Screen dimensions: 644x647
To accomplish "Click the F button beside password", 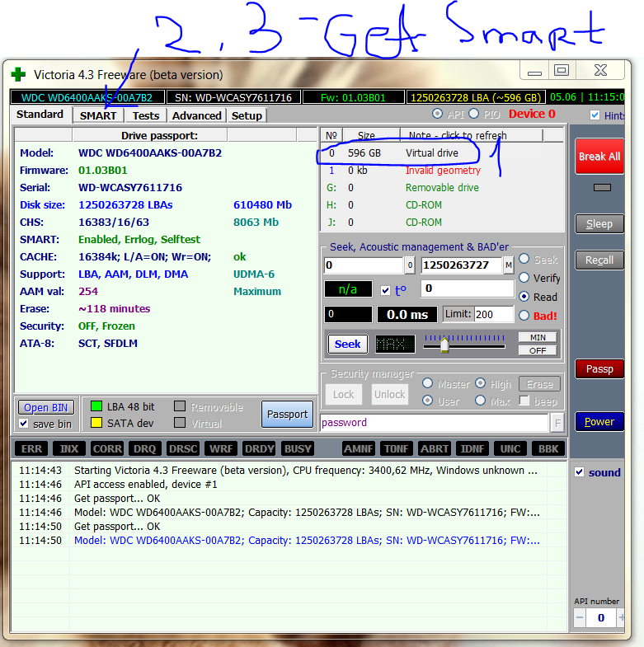I will 557,423.
